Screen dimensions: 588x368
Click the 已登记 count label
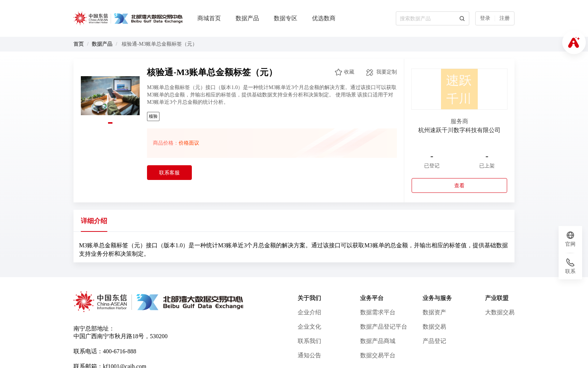432,166
